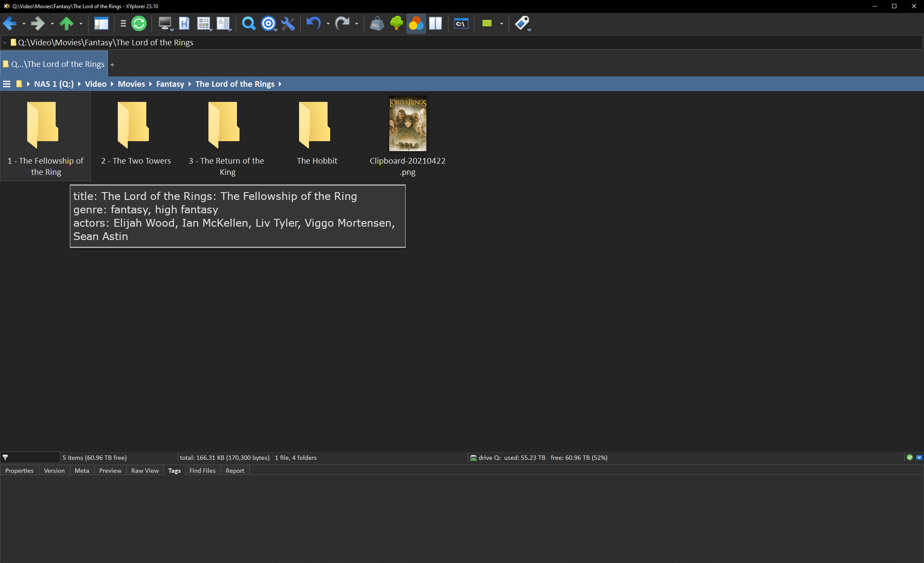Select the Undo button in toolbar
Screen dimensions: 924x563
tap(313, 23)
